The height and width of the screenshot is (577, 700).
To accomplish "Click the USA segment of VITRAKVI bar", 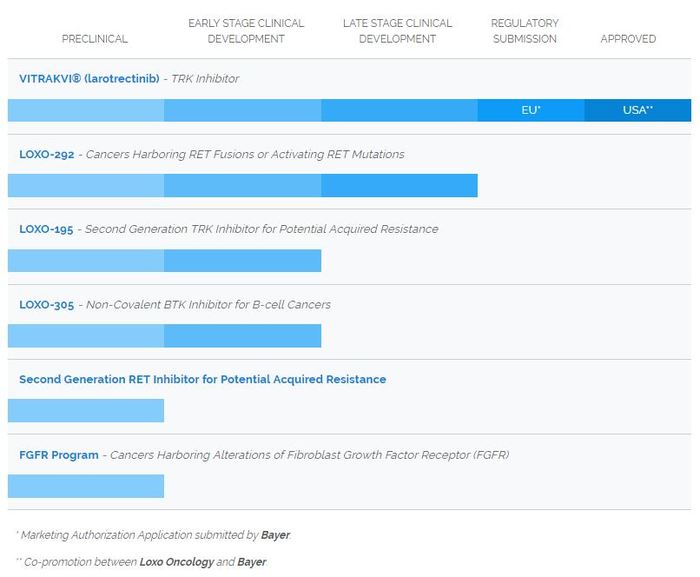I will [638, 110].
